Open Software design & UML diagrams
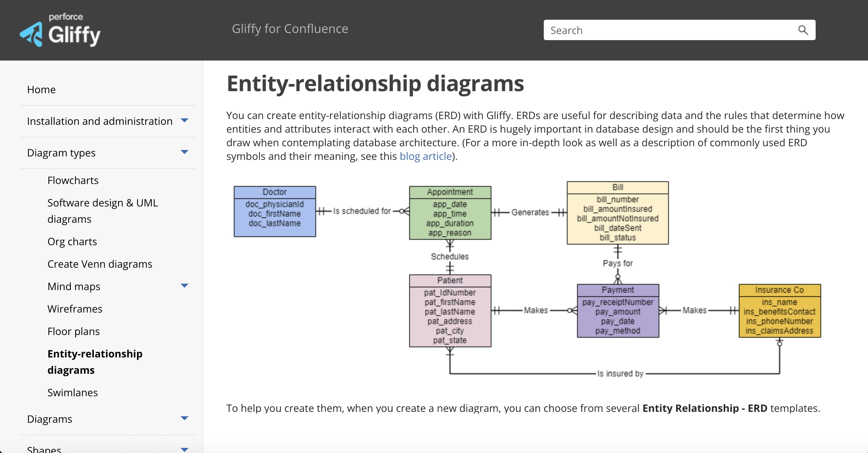 [x=102, y=211]
